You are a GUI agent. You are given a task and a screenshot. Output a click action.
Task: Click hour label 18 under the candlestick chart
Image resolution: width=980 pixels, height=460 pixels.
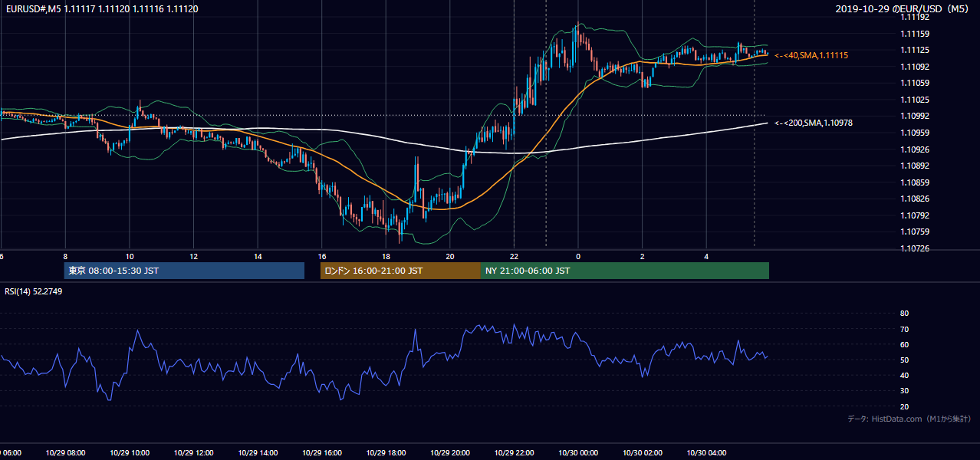click(386, 256)
